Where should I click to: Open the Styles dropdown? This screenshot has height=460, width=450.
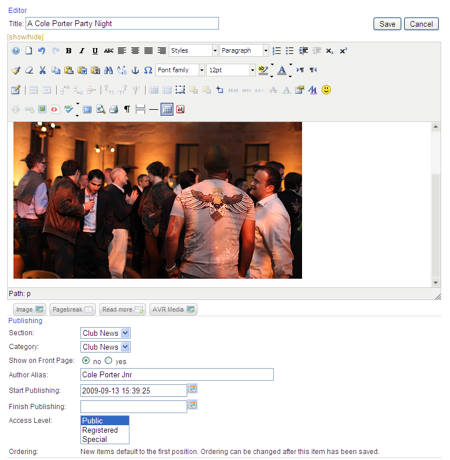pyautogui.click(x=194, y=51)
